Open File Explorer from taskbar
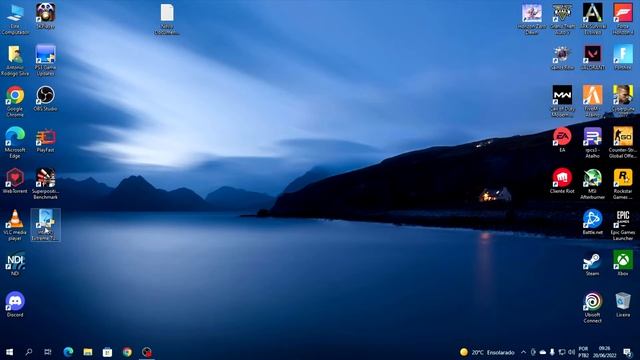This screenshot has height=360, width=640. coord(88,352)
